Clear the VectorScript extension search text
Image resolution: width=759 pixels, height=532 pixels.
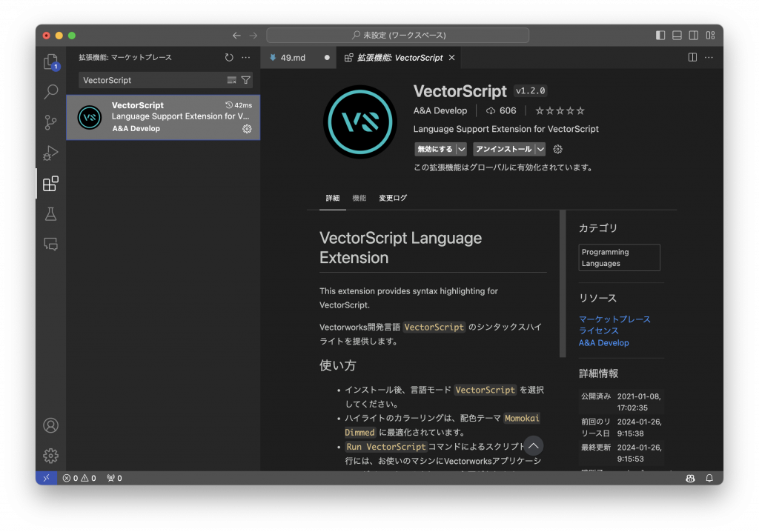click(232, 79)
